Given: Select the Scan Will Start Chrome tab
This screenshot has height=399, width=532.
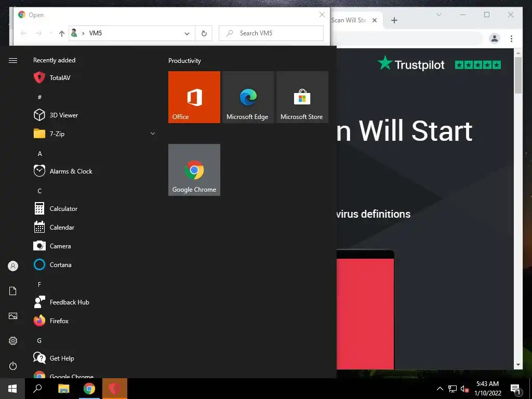Looking at the screenshot, I should pyautogui.click(x=350, y=20).
